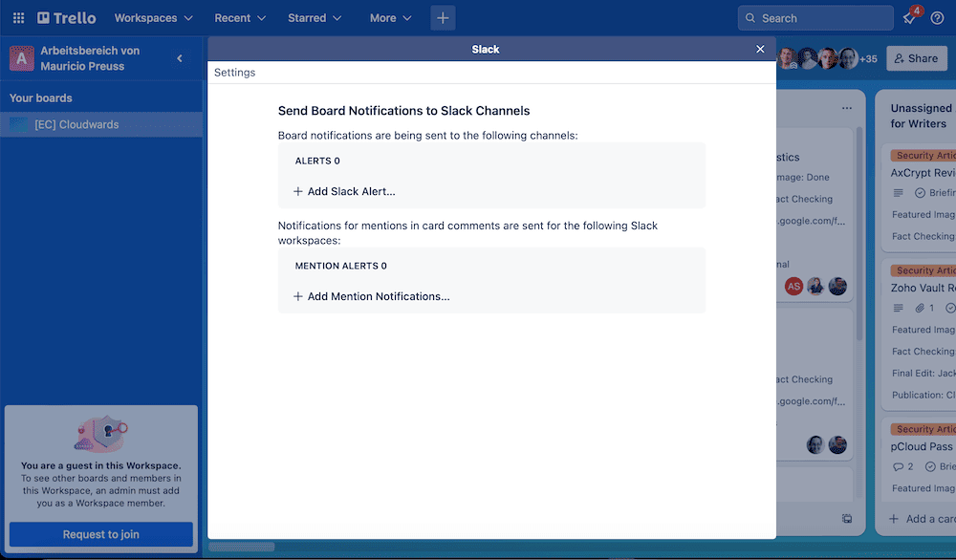The height and width of the screenshot is (560, 956).
Task: Click Publication field on Zoho Vault card
Action: [923, 395]
